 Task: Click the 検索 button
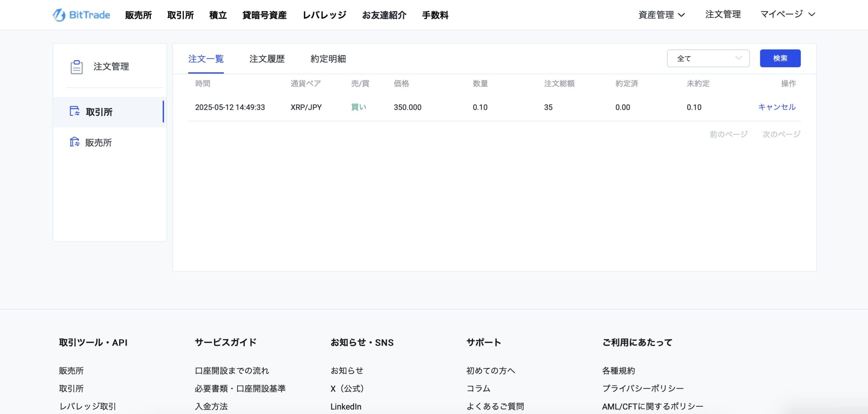pos(780,58)
